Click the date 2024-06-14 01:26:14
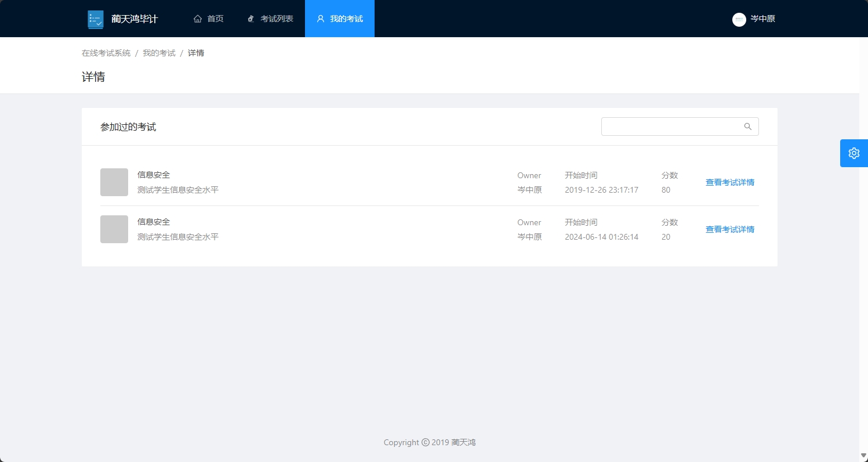868x462 pixels. [601, 237]
